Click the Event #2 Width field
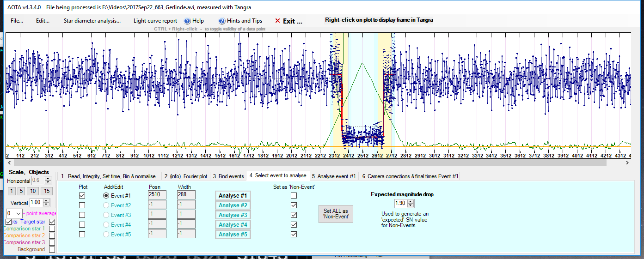Image resolution: width=644 pixels, height=259 pixels. tap(186, 205)
